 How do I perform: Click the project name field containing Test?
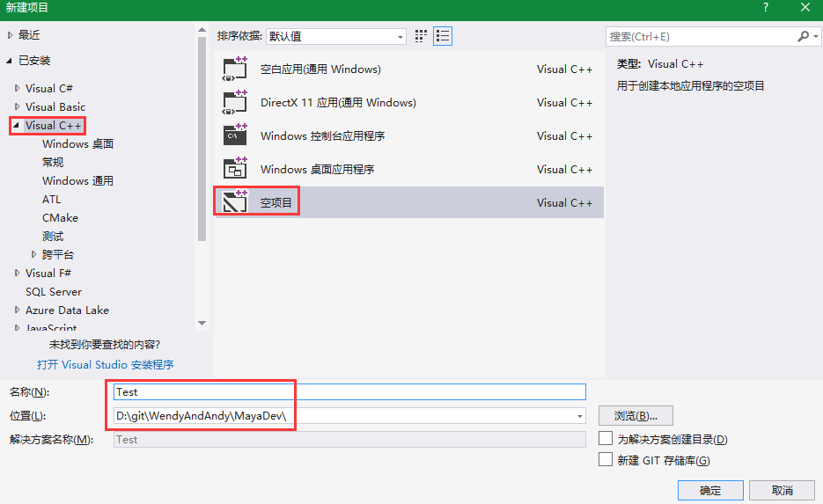[349, 391]
